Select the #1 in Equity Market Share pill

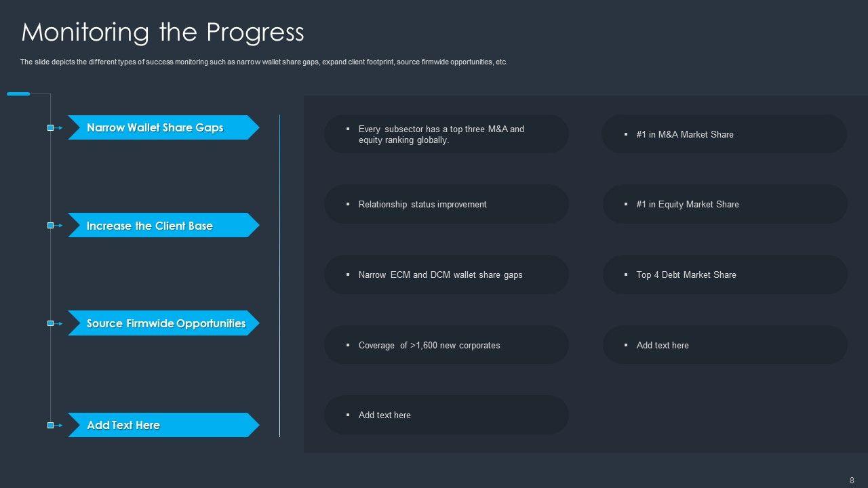click(724, 204)
